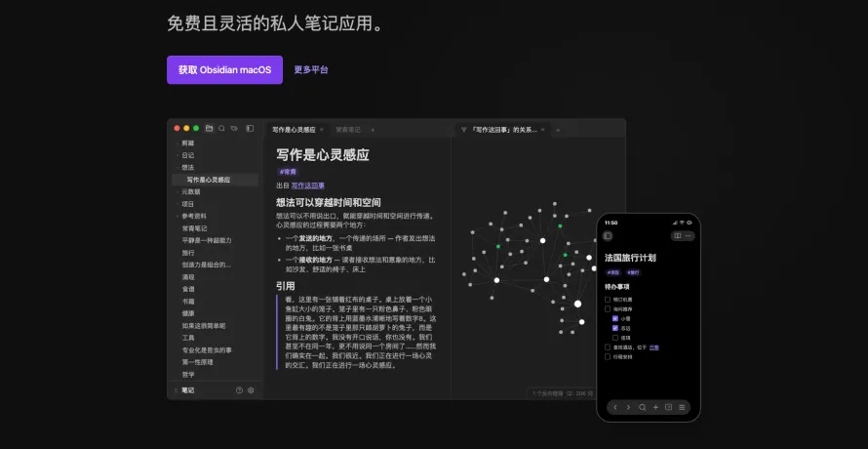The height and width of the screenshot is (449, 868).
Task: Close the 写作是心灵感应 tab
Action: tap(322, 130)
